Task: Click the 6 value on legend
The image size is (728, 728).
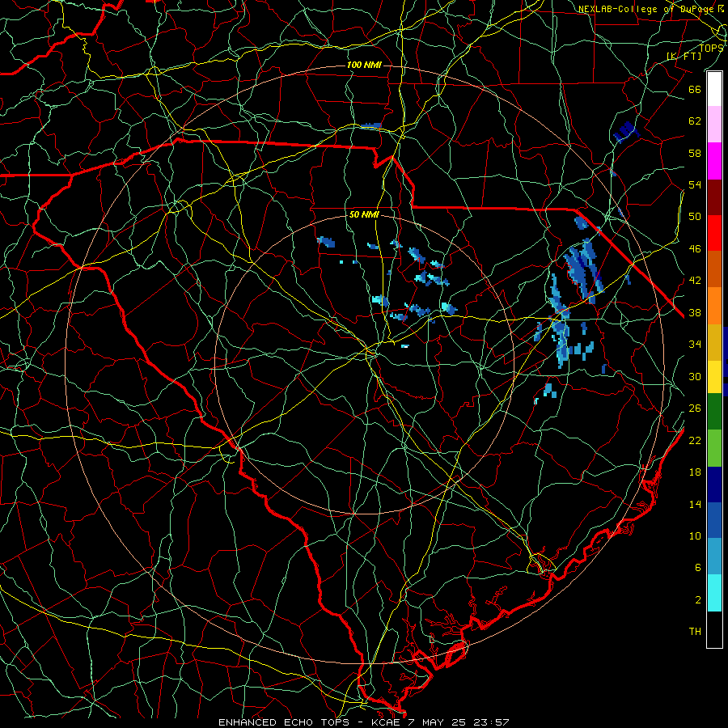Action: [697, 568]
